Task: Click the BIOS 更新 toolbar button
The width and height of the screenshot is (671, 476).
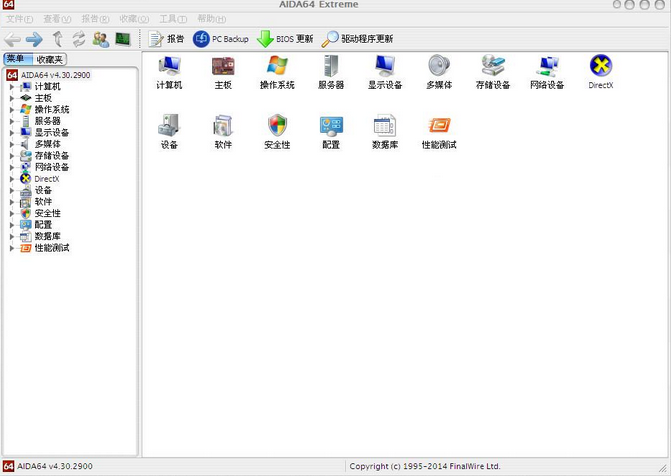Action: [x=285, y=39]
